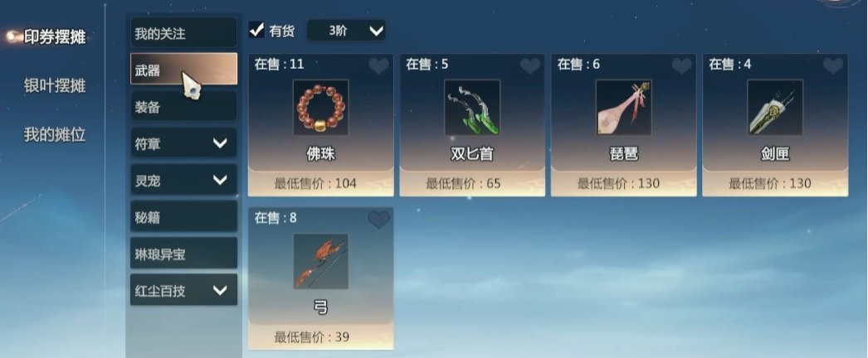The height and width of the screenshot is (358, 868).
Task: Open the 我的摊位 tab
Action: (x=55, y=134)
